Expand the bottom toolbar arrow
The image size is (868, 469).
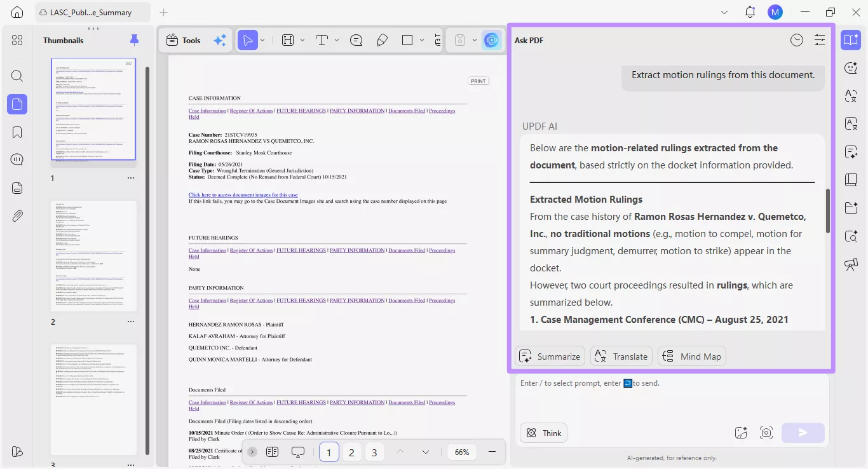[x=252, y=452]
